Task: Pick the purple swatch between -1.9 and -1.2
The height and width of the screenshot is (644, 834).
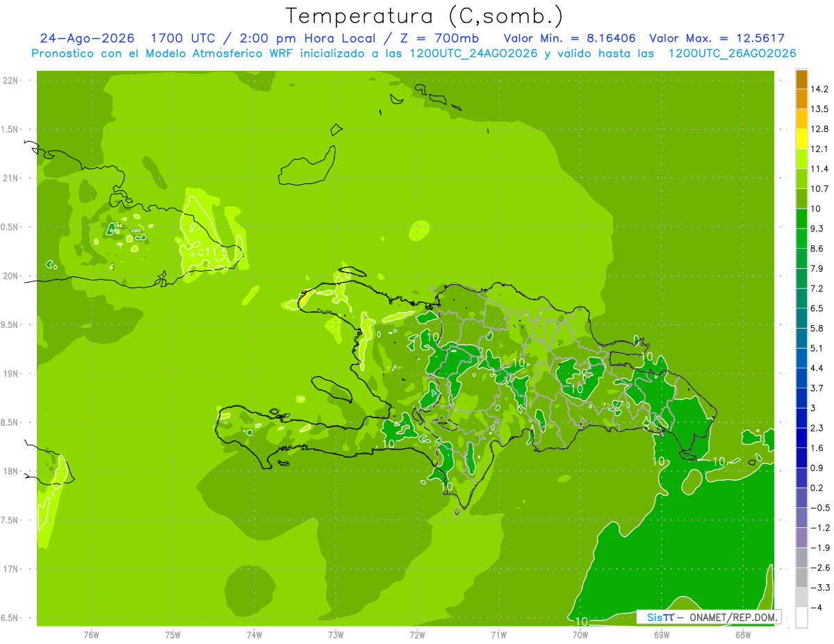Action: click(x=801, y=538)
